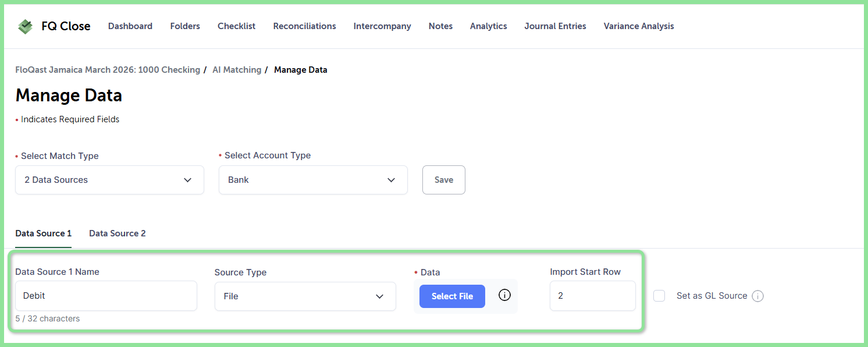Click the 5 / 32 characters counter
Viewport: 868px width, 347px height.
point(48,318)
